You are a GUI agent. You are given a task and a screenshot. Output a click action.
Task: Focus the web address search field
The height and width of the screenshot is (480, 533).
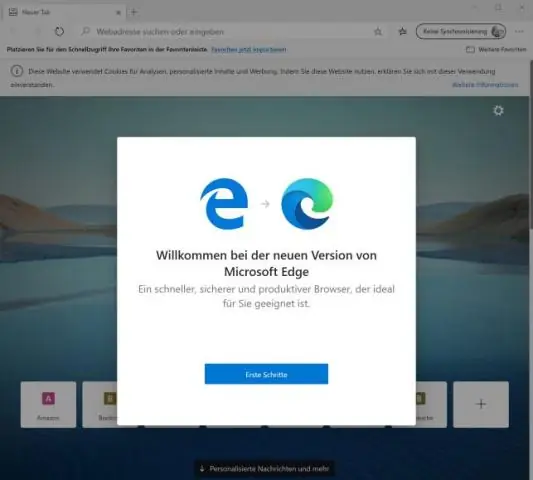click(224, 32)
